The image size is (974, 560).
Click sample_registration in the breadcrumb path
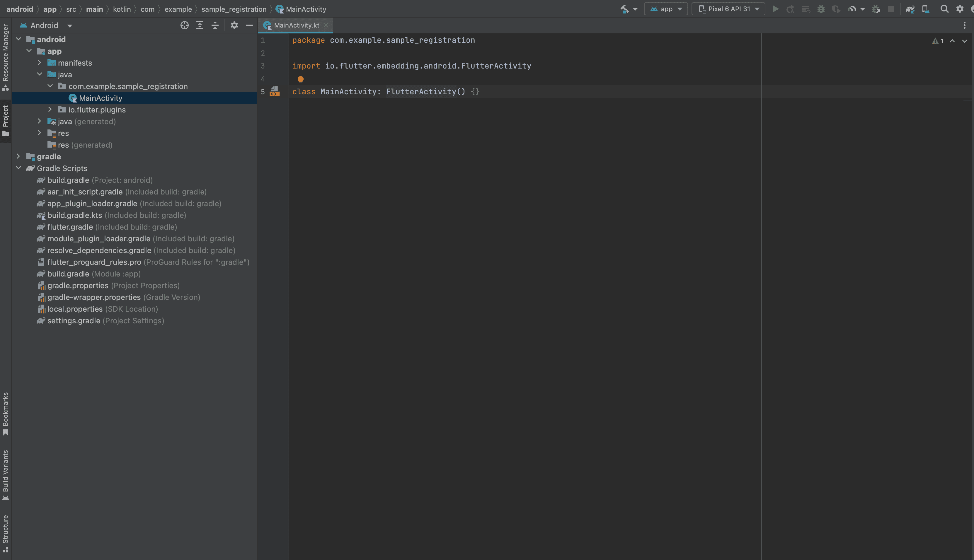coord(234,9)
